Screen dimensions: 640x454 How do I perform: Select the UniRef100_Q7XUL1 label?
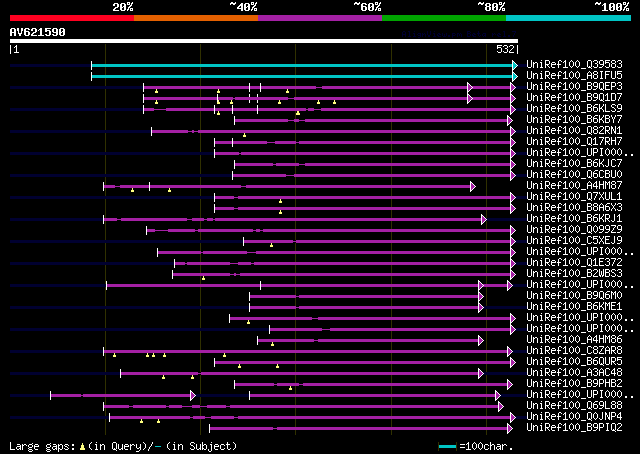tap(574, 197)
